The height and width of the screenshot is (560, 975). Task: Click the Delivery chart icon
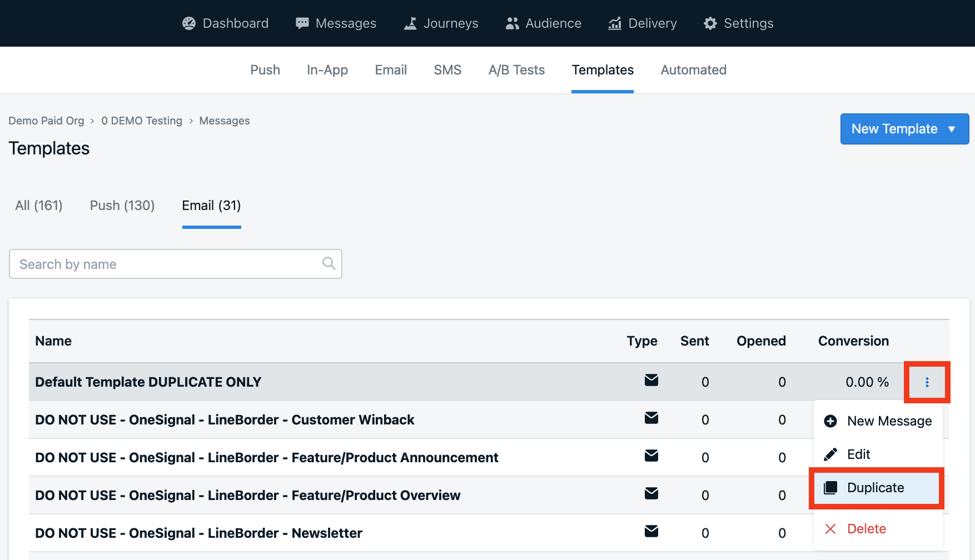615,23
